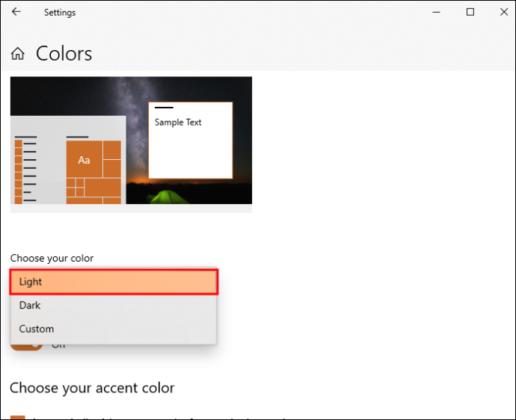516x420 pixels.
Task: Click the Aa tile in the preview
Action: point(85,159)
